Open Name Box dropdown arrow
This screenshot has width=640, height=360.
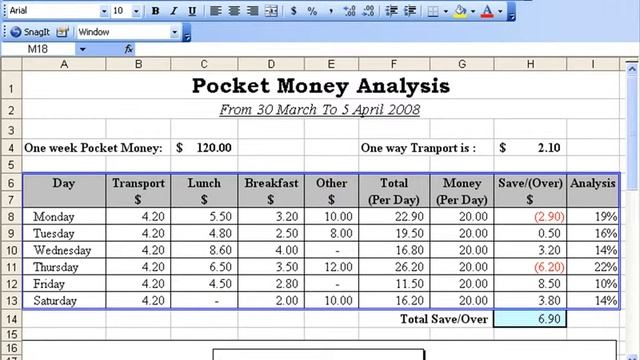(82, 49)
